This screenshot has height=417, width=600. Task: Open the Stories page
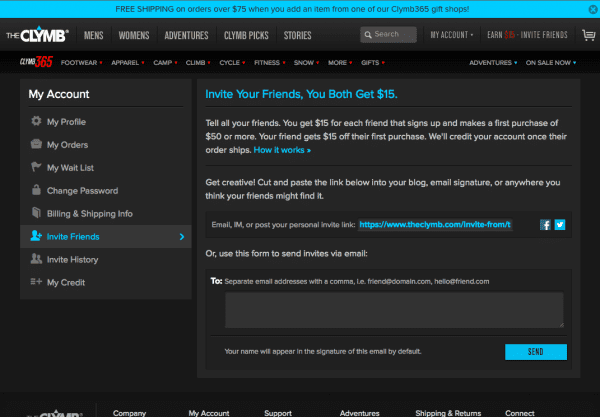pos(297,35)
